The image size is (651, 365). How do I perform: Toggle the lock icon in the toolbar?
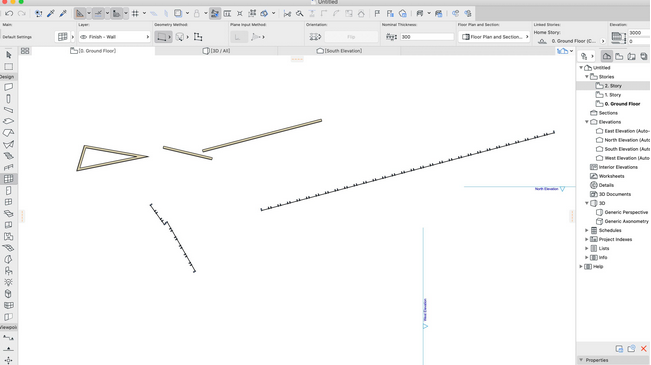click(x=197, y=14)
